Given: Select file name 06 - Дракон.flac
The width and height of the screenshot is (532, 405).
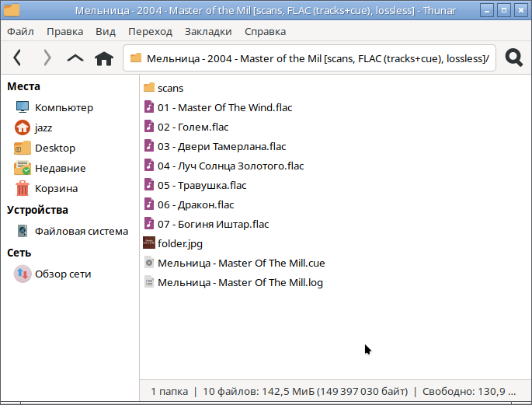Looking at the screenshot, I should click(196, 204).
